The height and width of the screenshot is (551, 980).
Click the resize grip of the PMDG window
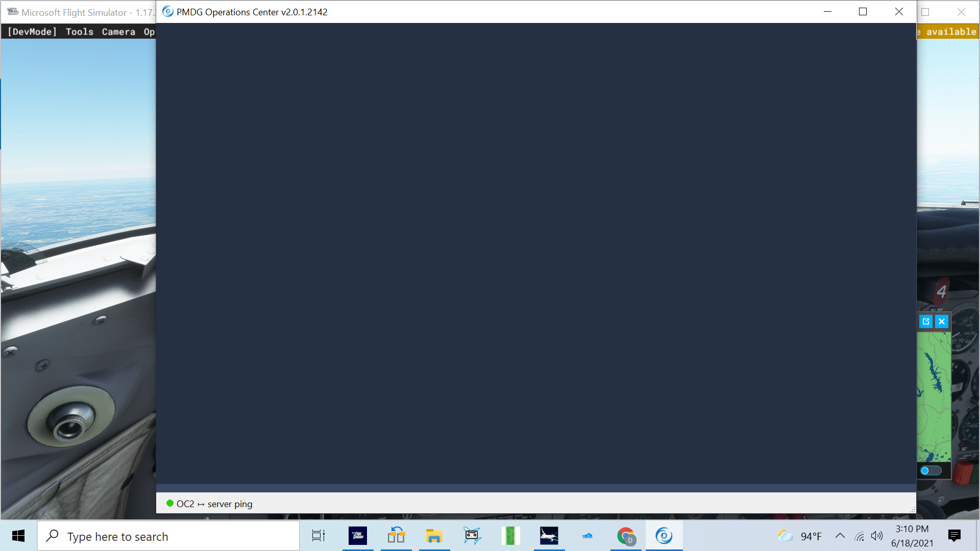coord(913,510)
